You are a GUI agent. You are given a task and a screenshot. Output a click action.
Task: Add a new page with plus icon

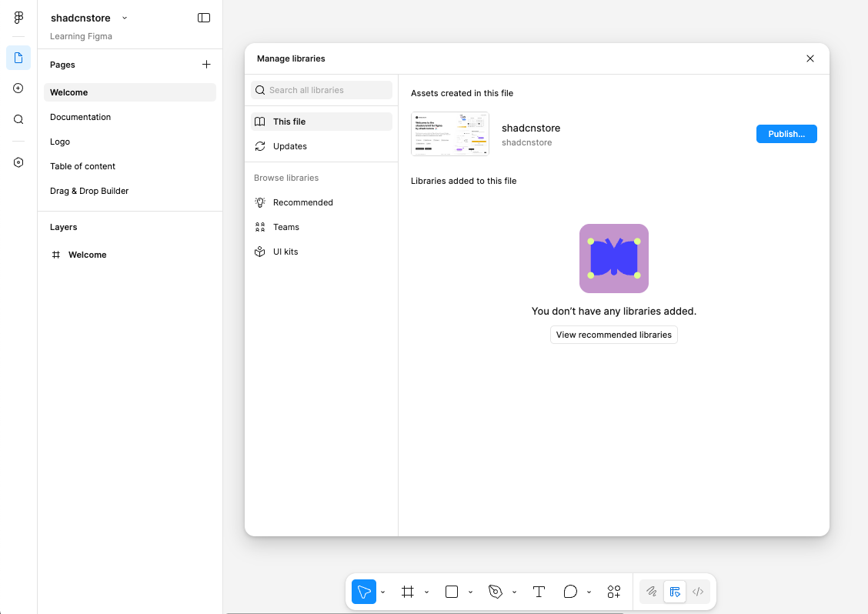pos(206,65)
